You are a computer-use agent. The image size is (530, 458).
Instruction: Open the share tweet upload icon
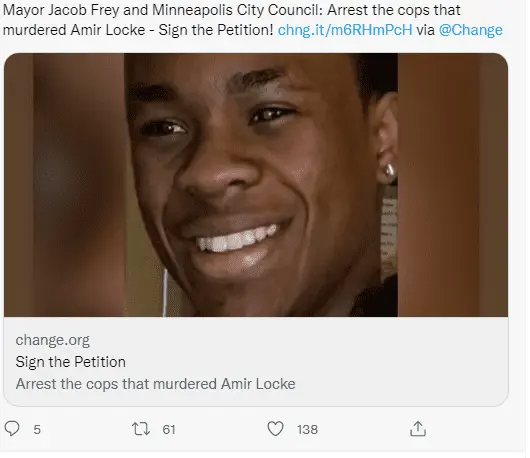[x=418, y=429]
